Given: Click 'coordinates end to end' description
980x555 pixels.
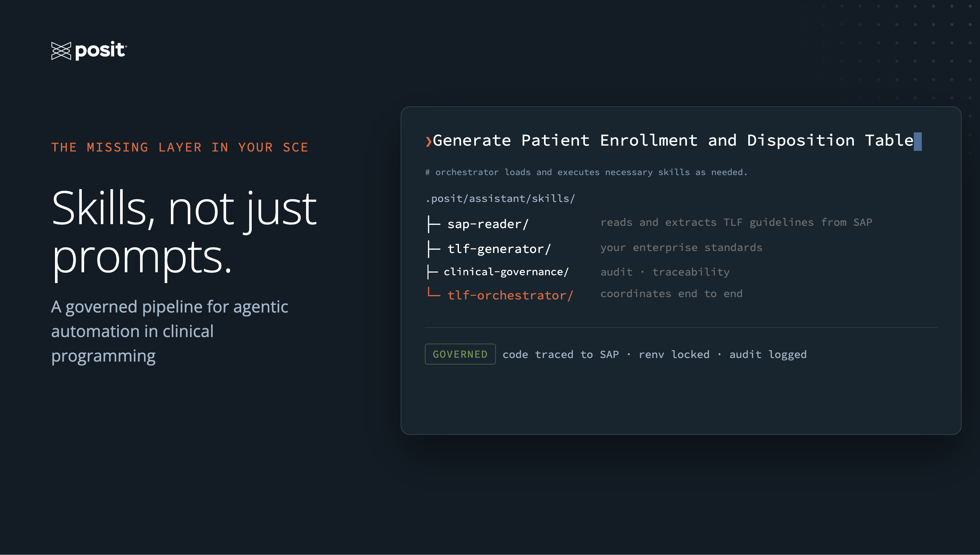Looking at the screenshot, I should 671,294.
